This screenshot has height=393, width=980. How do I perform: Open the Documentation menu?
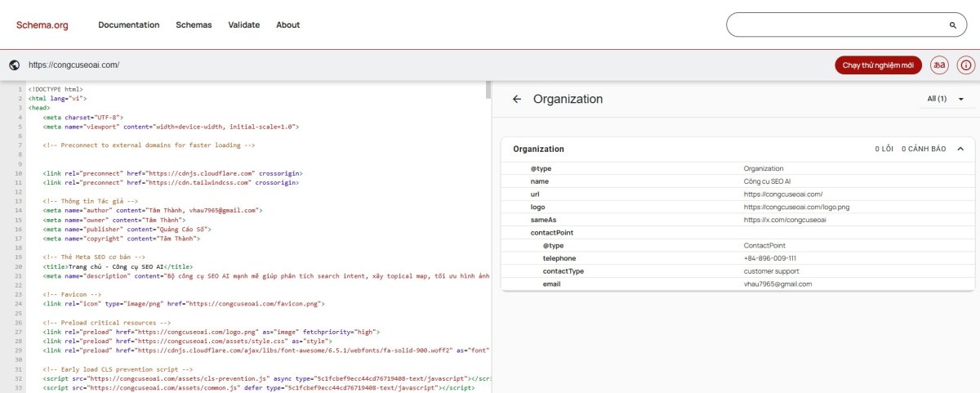click(129, 25)
